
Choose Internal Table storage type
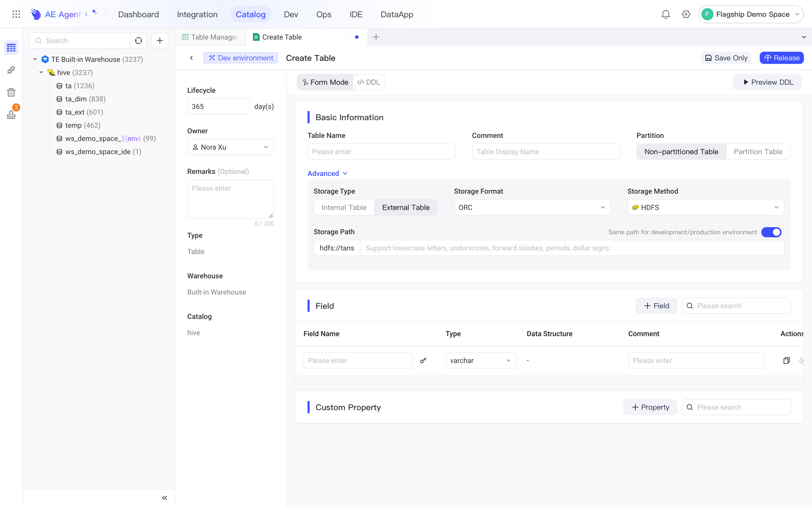(x=344, y=208)
